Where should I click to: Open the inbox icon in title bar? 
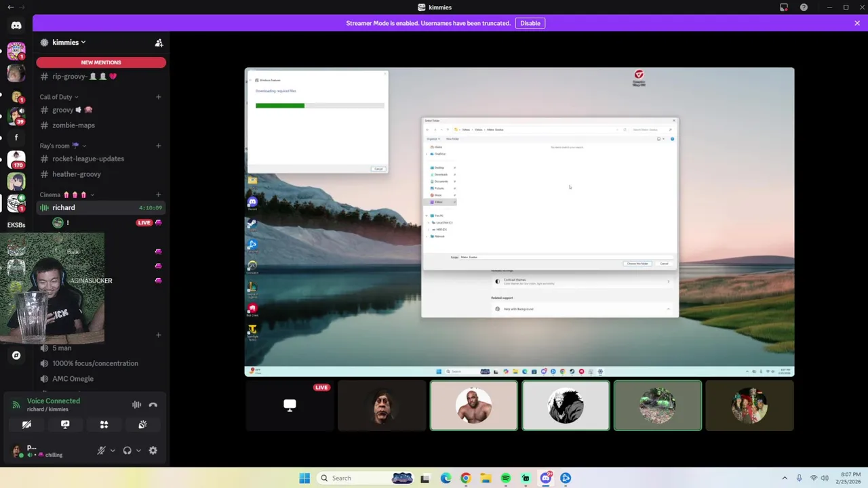(784, 7)
